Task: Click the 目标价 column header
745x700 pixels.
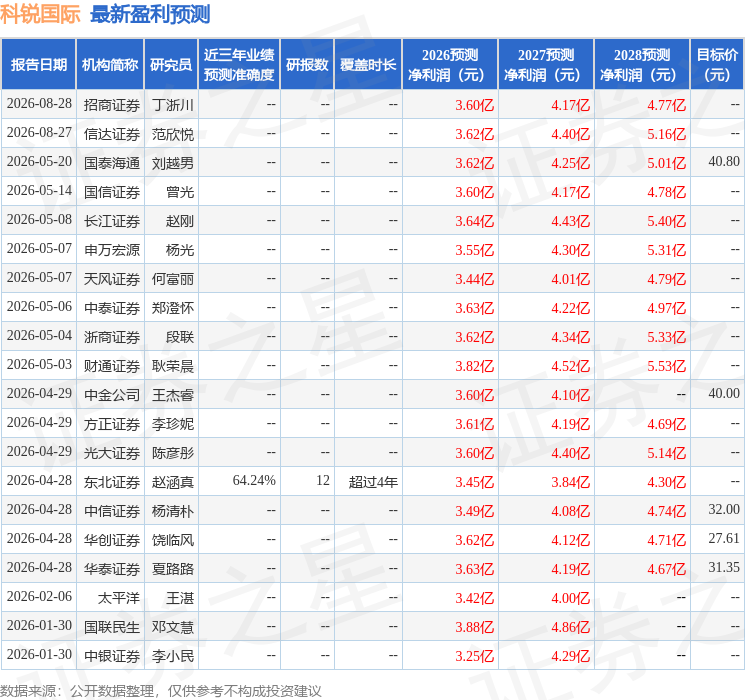Action: [716, 65]
